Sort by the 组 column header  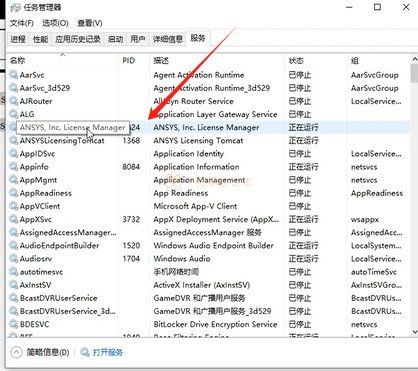coord(378,60)
